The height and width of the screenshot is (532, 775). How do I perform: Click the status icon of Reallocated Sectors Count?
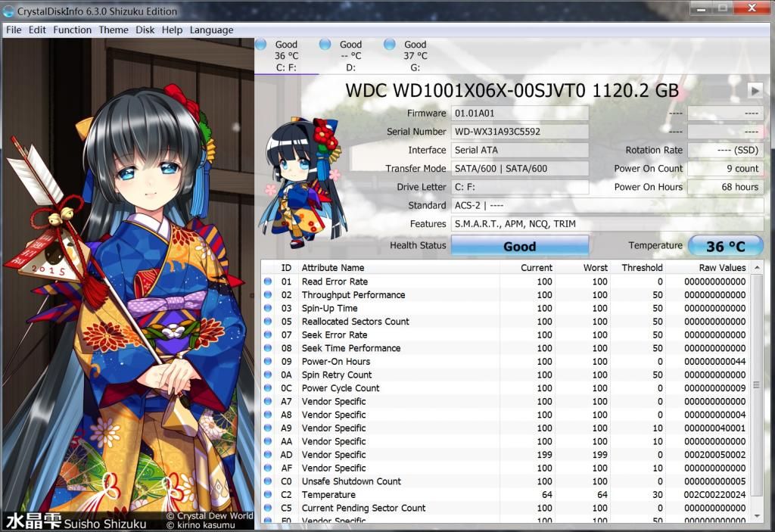(x=268, y=322)
